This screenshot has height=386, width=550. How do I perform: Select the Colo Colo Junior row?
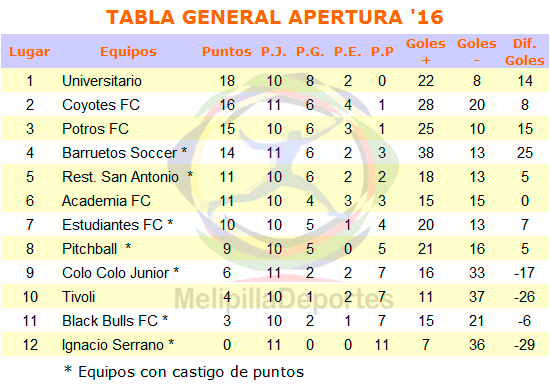tap(275, 273)
